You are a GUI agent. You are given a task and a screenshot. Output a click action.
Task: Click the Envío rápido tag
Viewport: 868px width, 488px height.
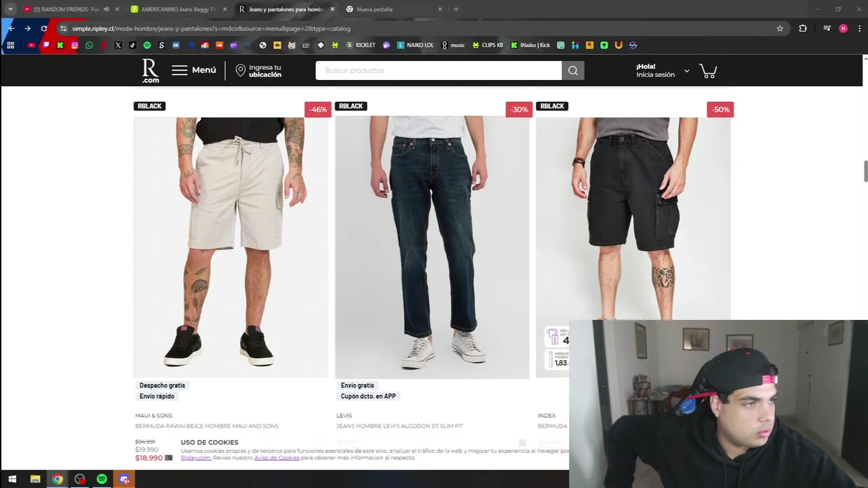(x=157, y=396)
